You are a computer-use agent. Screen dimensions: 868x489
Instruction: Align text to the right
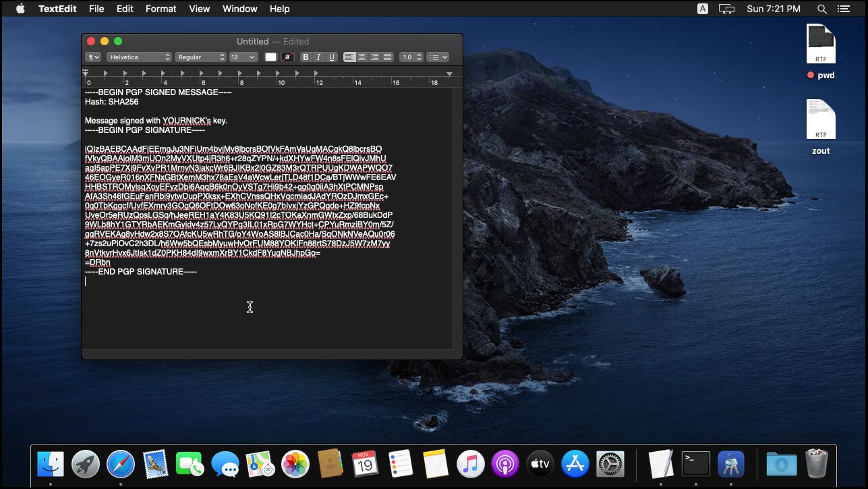coord(375,57)
